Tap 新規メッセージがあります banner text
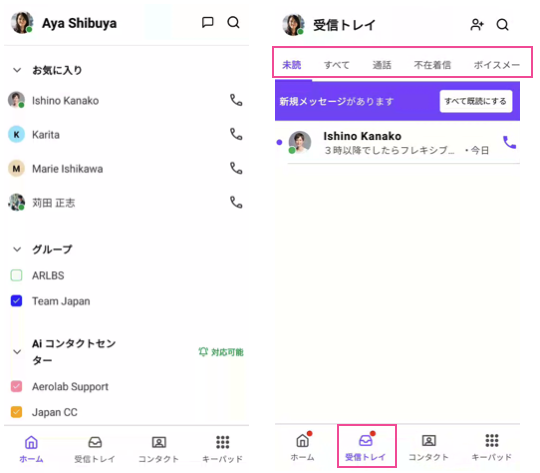 click(336, 101)
